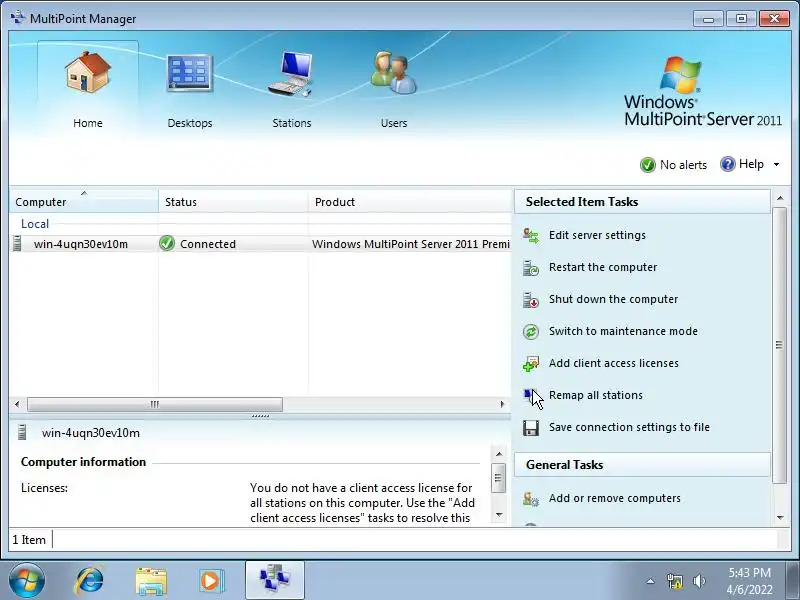Click the network tray icon
Viewport: 800px width, 600px height.
pos(675,581)
